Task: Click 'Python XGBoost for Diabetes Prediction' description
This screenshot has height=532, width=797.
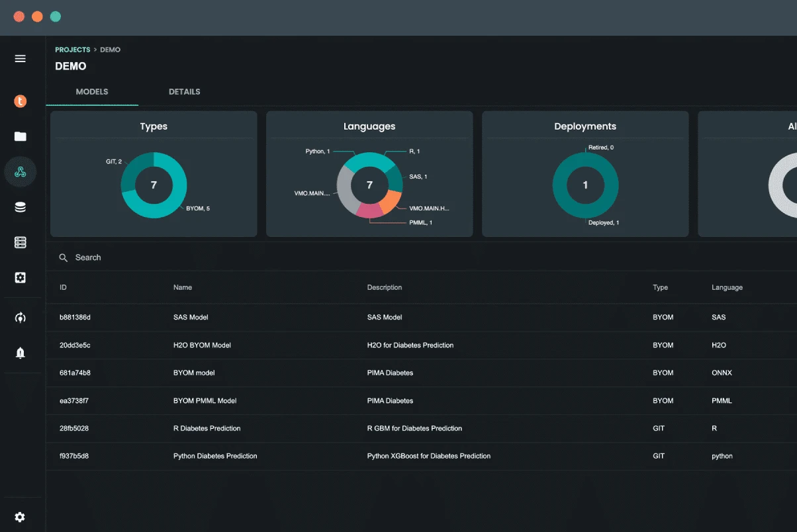Action: click(x=429, y=456)
